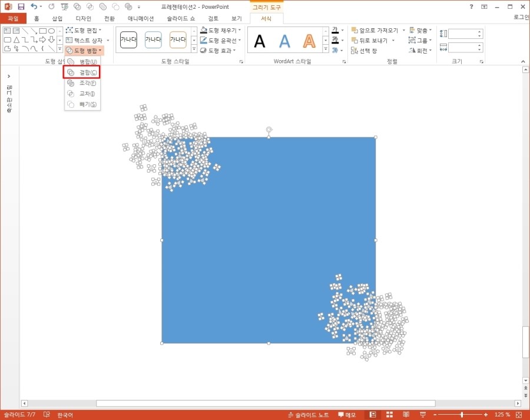530x420 pixels.
Task: Open 맞춤 (Align) dropdown
Action: point(420,30)
